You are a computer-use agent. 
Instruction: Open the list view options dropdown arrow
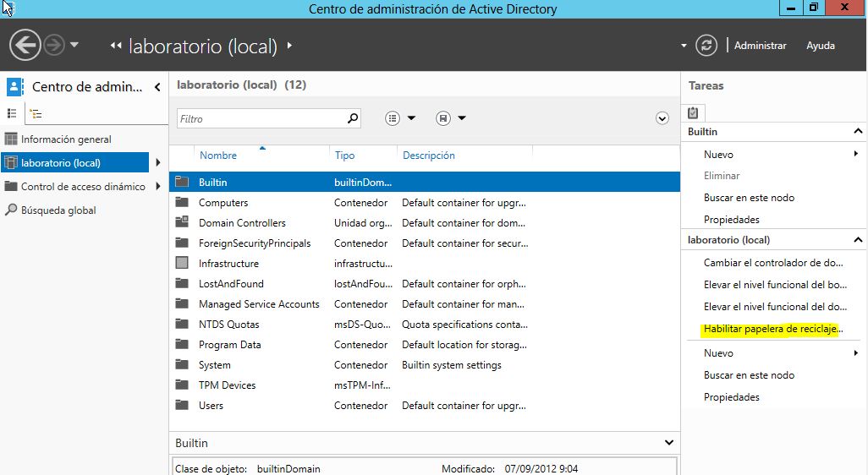411,117
